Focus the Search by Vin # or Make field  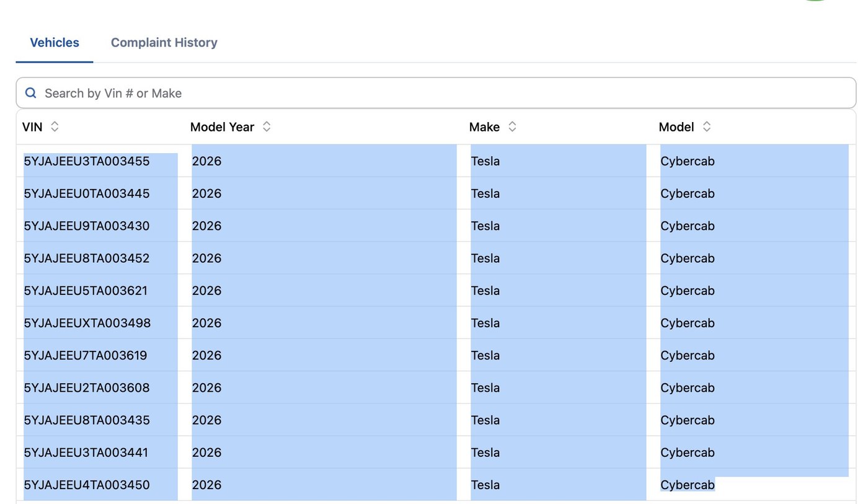coord(436,93)
